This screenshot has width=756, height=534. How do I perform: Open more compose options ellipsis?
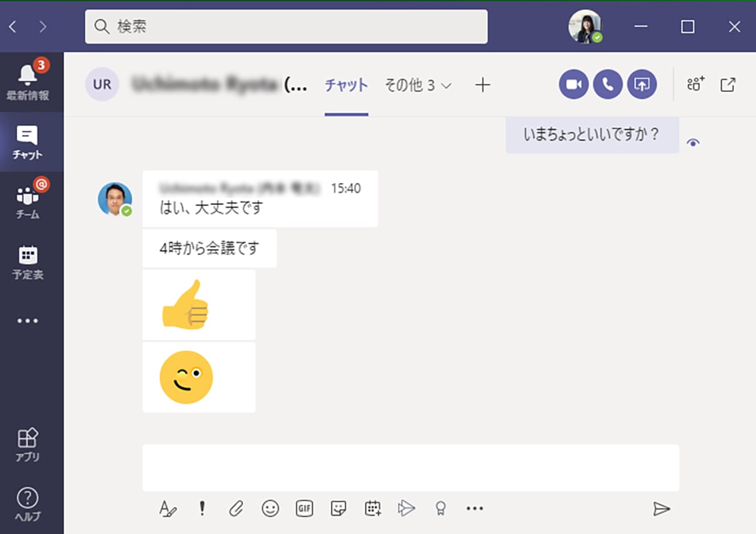point(474,508)
